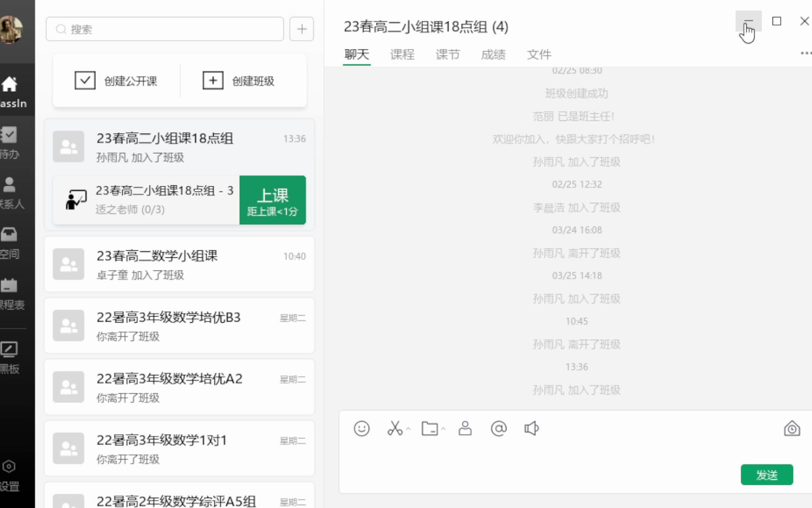Open the chat history clock icon
The image size is (812, 508).
click(x=792, y=429)
